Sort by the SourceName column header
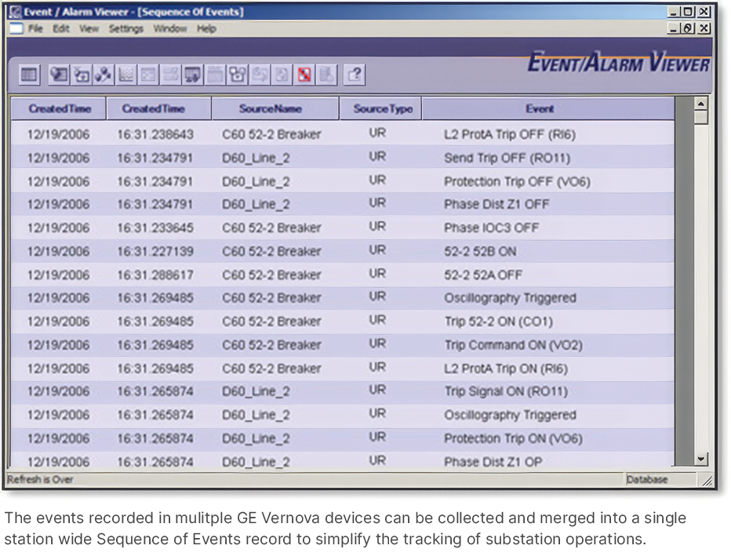 (x=275, y=109)
